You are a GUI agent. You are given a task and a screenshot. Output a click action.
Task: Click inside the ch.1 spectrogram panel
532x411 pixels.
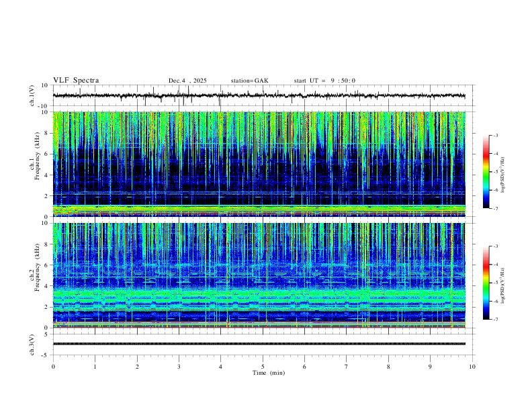tap(259, 164)
